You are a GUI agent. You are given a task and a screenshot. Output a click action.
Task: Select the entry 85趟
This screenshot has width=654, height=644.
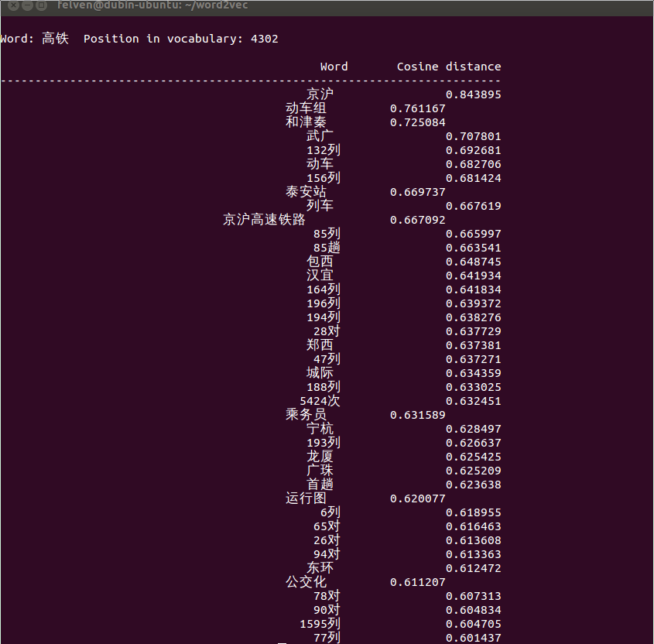[327, 248]
